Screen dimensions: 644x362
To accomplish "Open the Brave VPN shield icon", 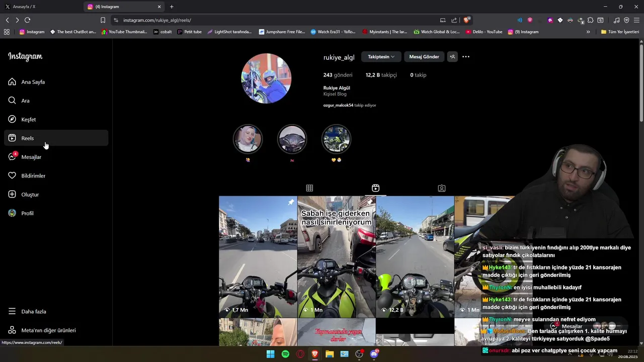I will [626, 20].
